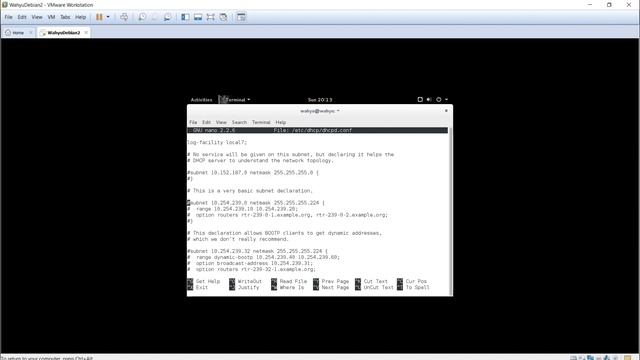Close the Home tab

(31, 33)
